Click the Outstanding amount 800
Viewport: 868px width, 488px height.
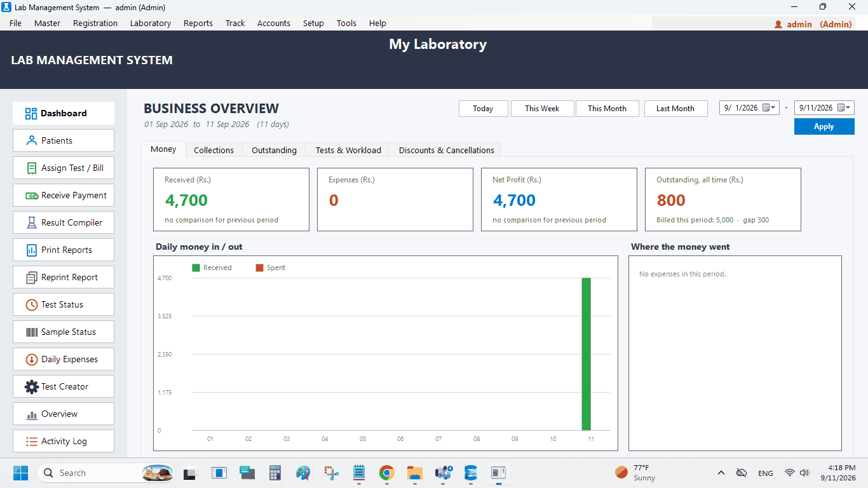coord(671,200)
